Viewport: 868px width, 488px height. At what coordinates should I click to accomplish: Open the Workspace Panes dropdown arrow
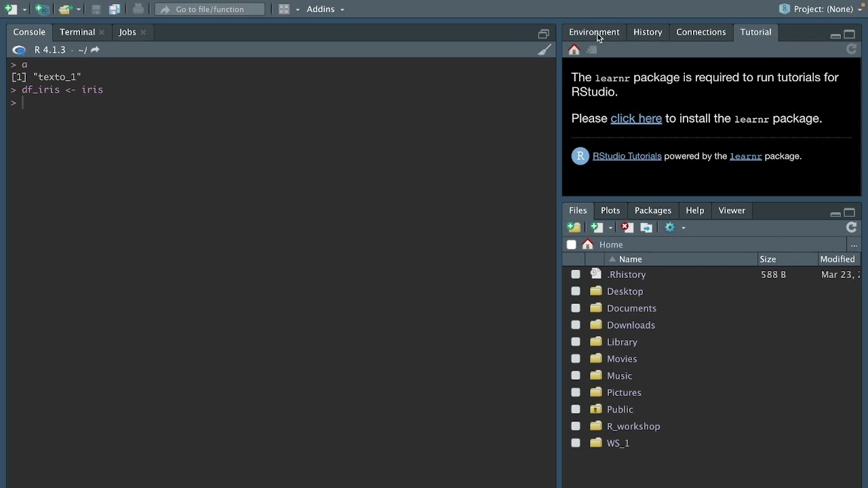[x=297, y=9]
